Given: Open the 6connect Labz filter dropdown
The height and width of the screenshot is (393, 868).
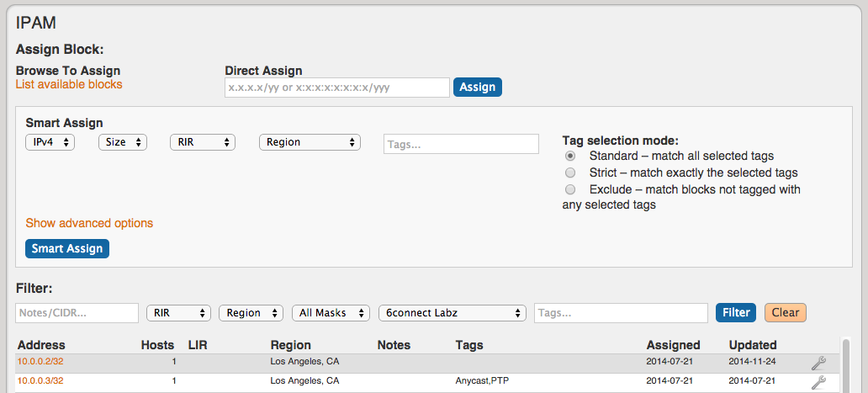Looking at the screenshot, I should coord(453,313).
